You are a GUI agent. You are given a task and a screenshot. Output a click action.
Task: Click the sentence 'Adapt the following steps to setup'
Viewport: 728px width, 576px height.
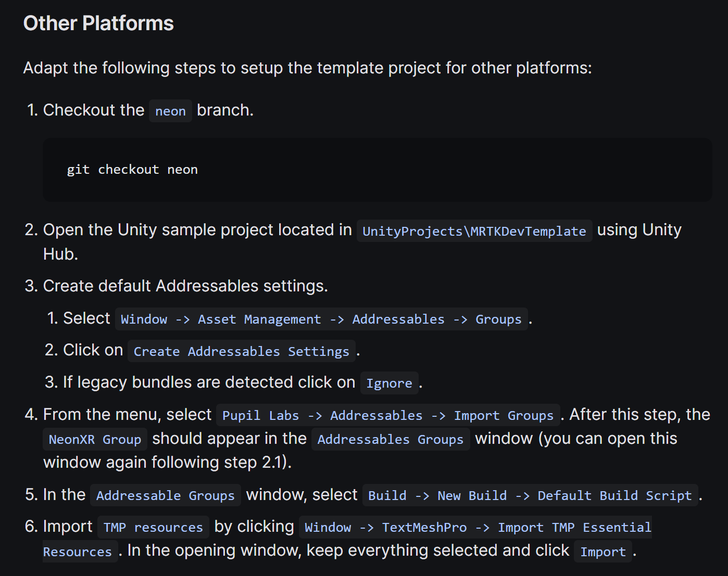tap(153, 68)
